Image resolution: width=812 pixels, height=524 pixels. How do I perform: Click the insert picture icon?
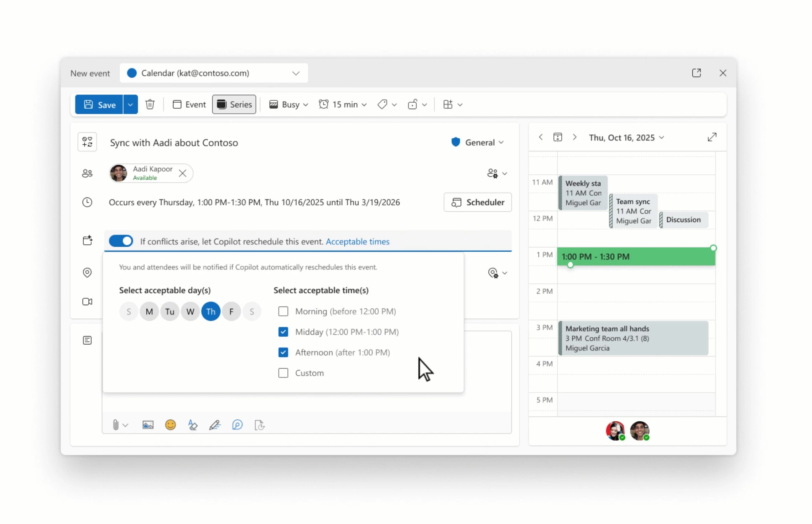pyautogui.click(x=148, y=425)
